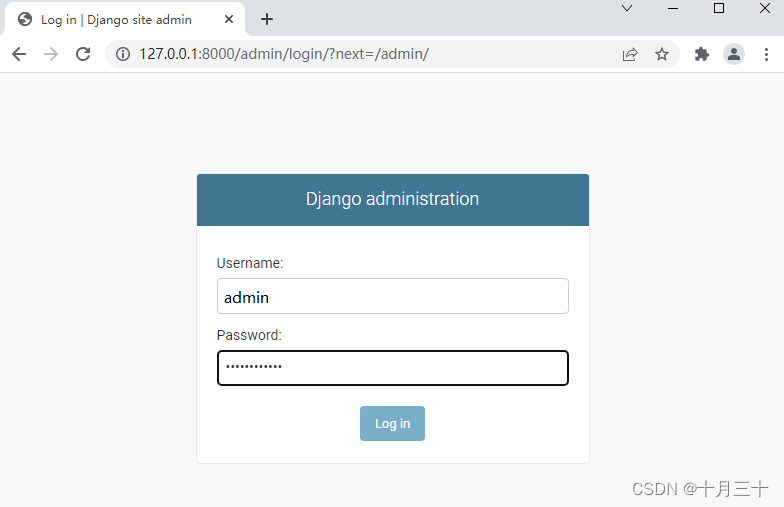Image resolution: width=784 pixels, height=507 pixels.
Task: Share this page icon
Action: pyautogui.click(x=630, y=54)
